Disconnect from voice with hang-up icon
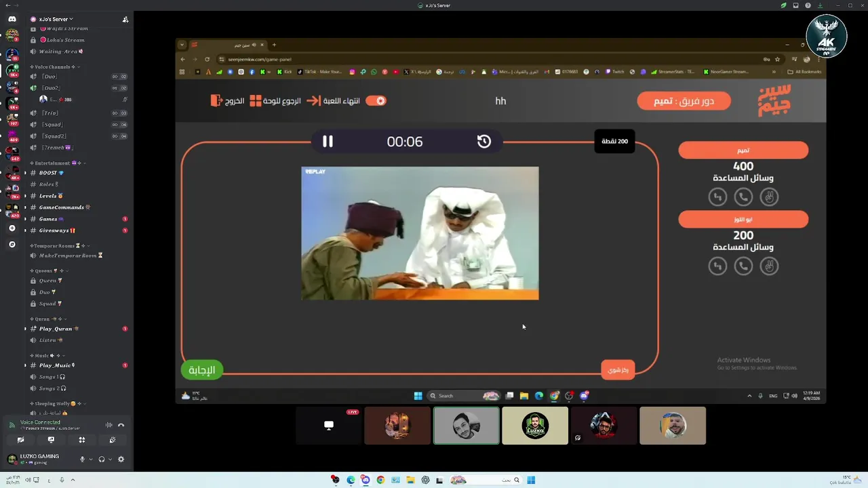The width and height of the screenshot is (868, 488). (x=121, y=425)
